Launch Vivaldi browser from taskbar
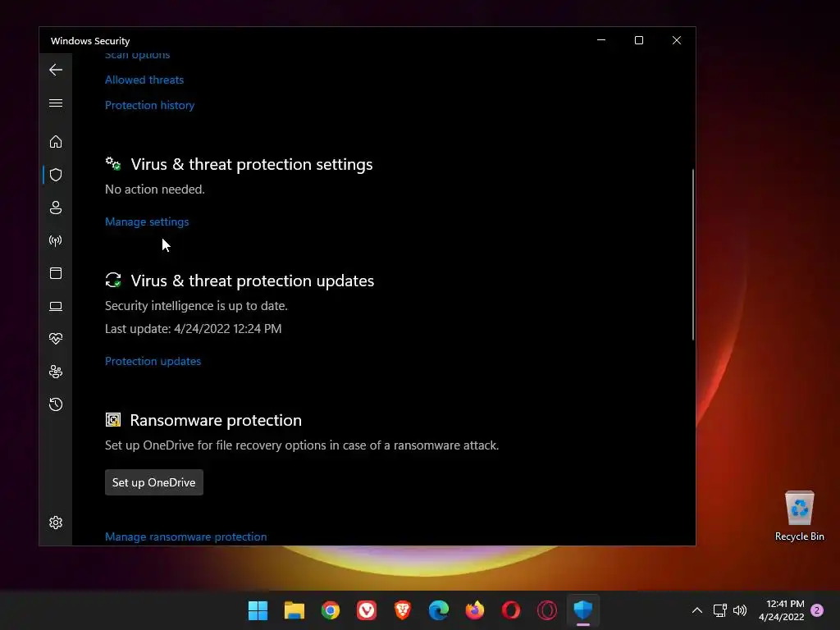 (367, 610)
